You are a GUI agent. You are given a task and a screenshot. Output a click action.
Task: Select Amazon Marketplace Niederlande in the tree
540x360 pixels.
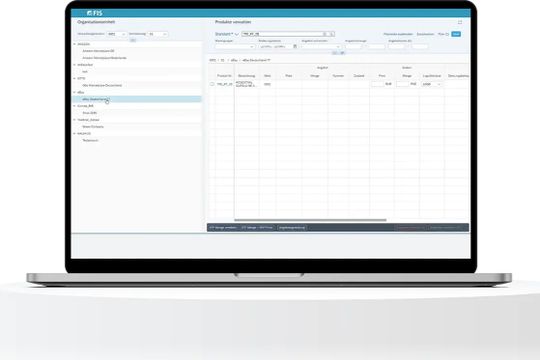104,58
